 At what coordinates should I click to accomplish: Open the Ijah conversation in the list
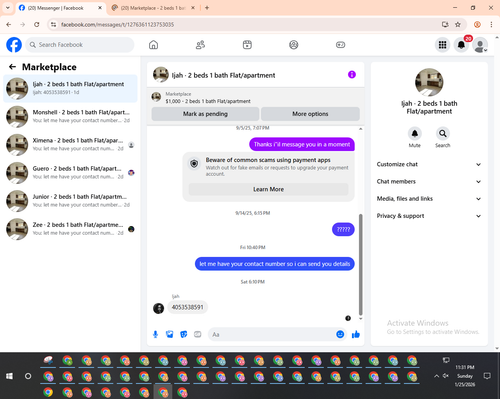(x=70, y=88)
